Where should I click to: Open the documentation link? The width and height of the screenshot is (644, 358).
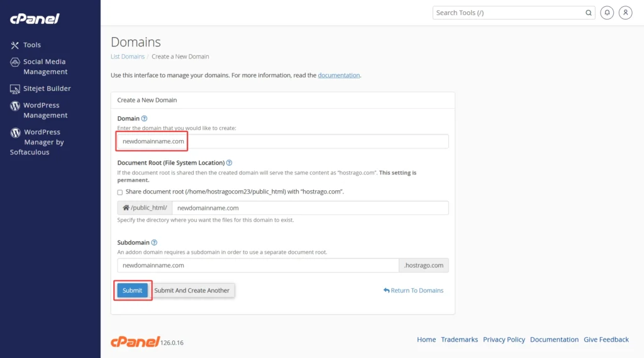point(339,75)
